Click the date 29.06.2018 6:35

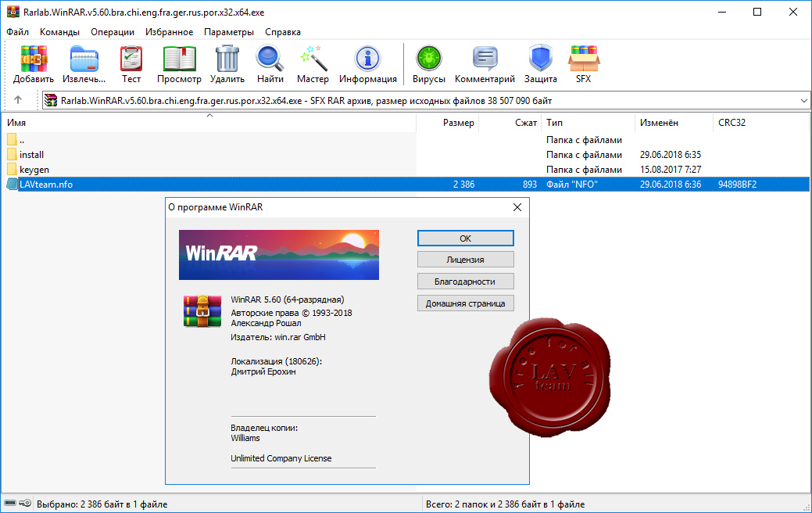click(671, 154)
